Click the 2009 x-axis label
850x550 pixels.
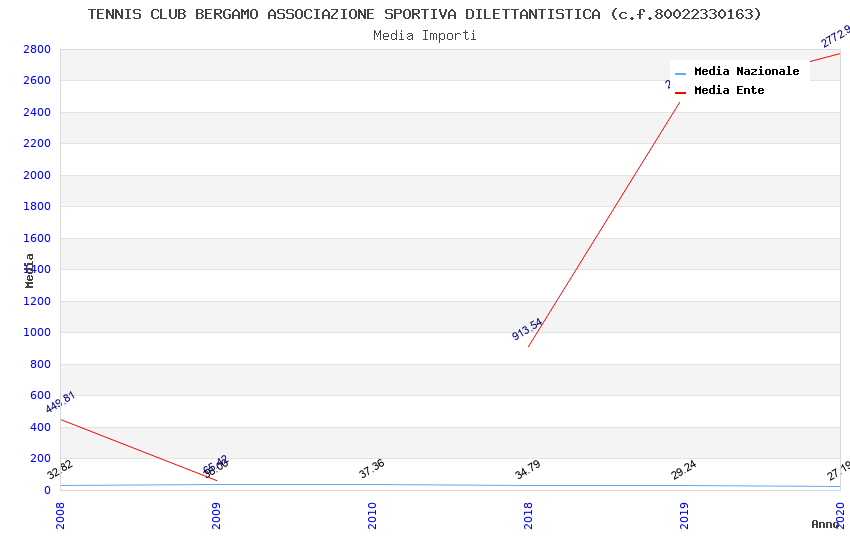coord(216,515)
